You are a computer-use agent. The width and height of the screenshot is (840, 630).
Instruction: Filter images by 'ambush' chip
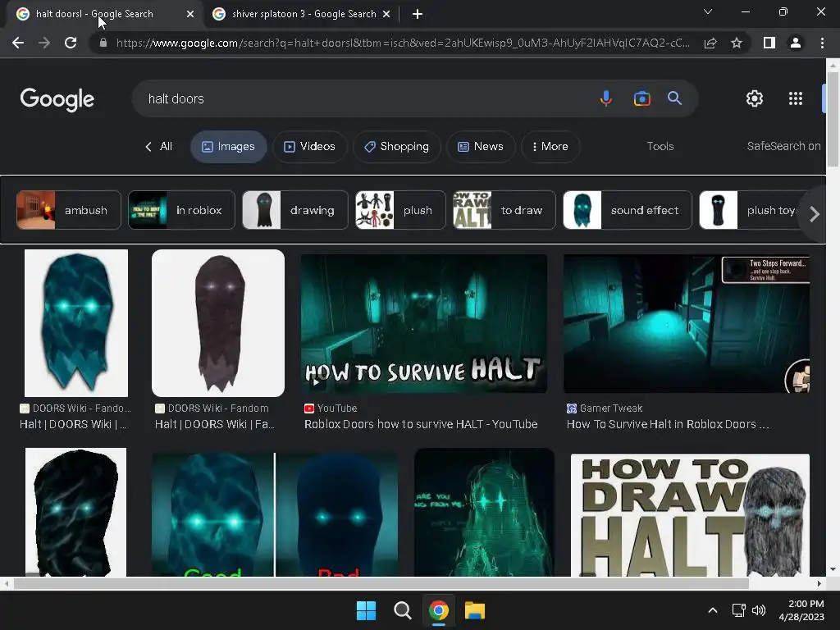(x=69, y=210)
